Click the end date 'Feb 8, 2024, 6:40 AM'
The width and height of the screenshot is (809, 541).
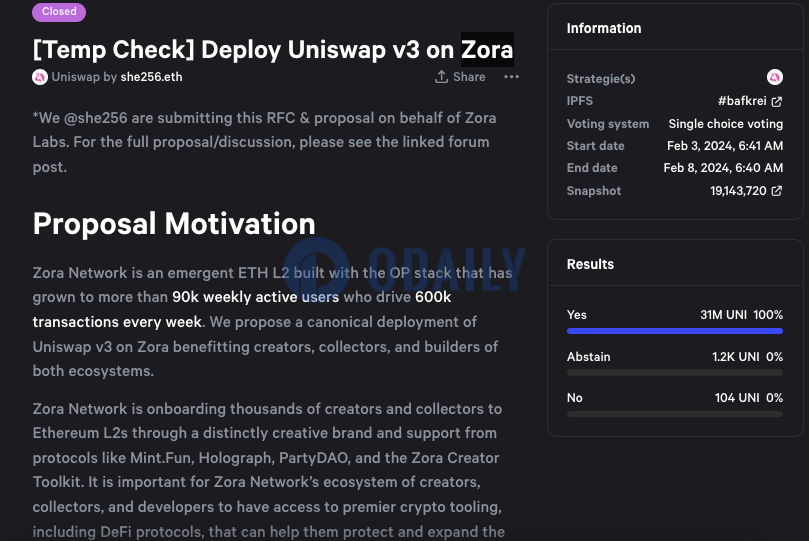[x=723, y=168]
